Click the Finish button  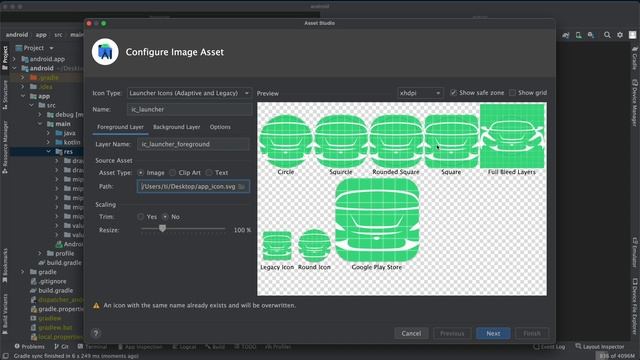(x=532, y=333)
